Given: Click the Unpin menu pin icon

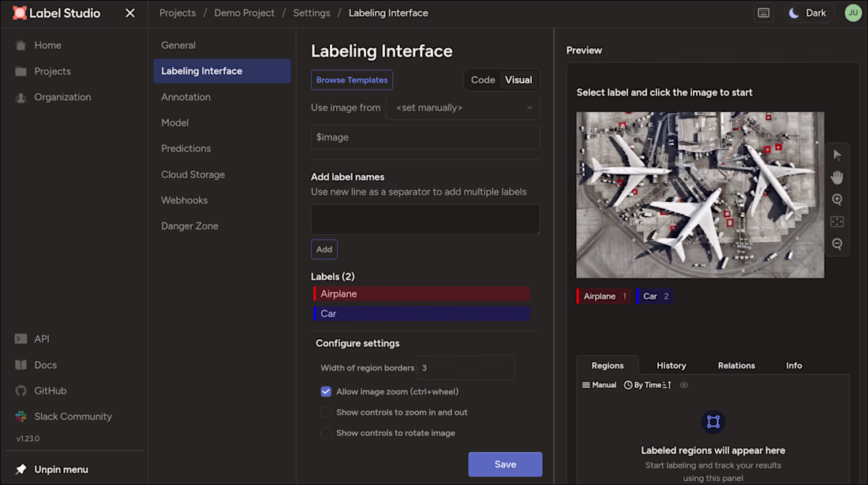Looking at the screenshot, I should 21,469.
